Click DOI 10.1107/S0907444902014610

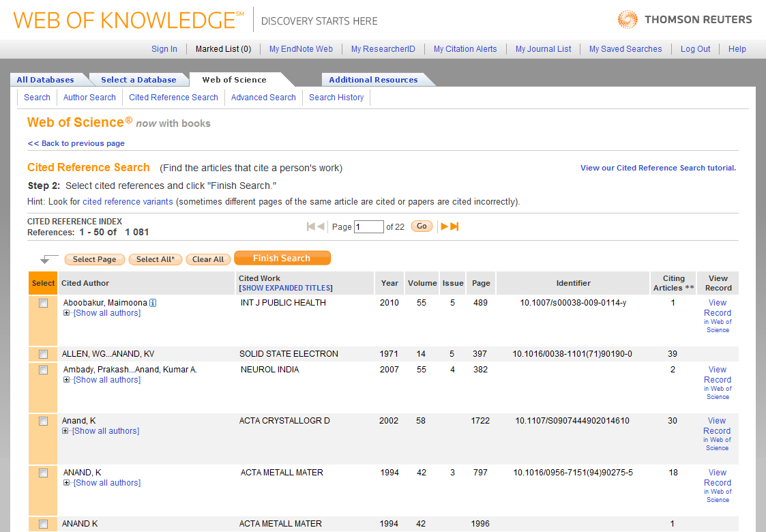click(572, 421)
